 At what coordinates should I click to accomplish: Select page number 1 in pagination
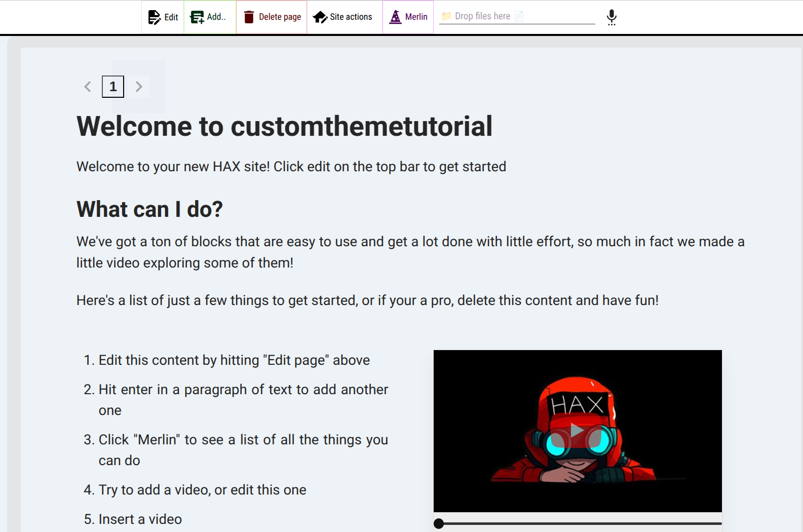click(113, 87)
